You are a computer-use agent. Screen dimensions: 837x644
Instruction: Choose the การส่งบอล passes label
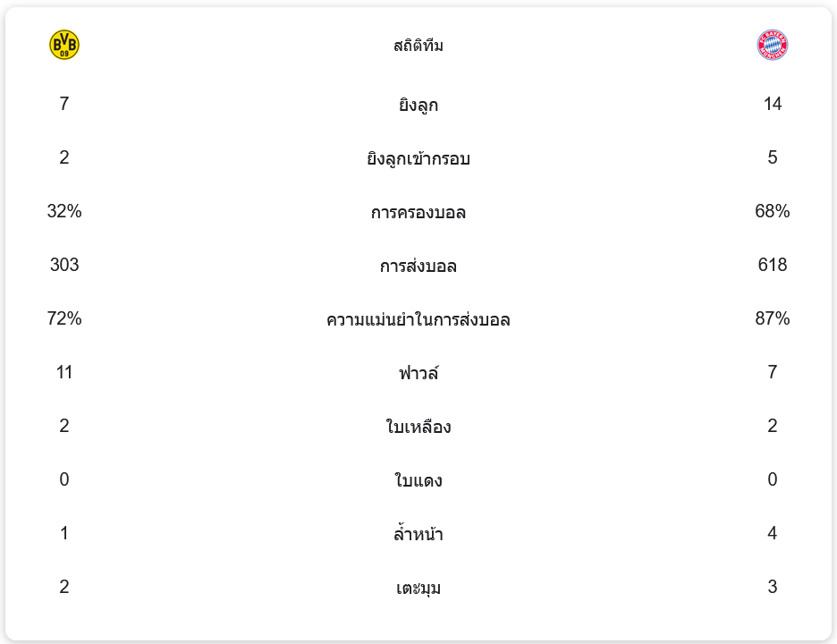pyautogui.click(x=418, y=266)
